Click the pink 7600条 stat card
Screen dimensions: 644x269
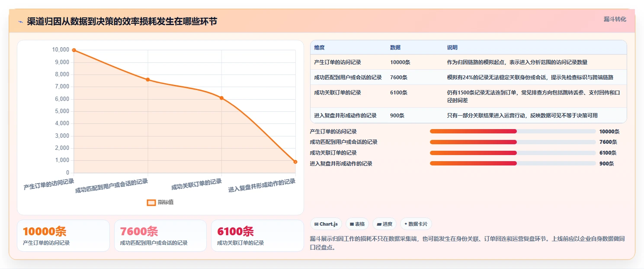pyautogui.click(x=160, y=236)
